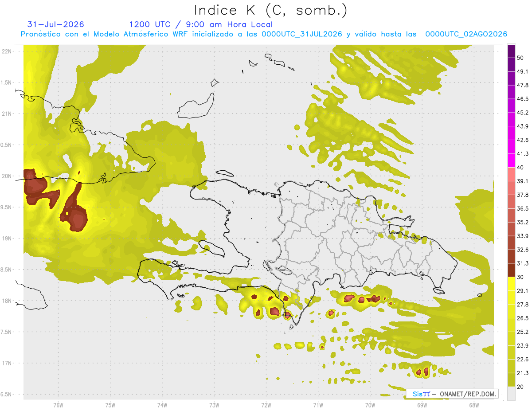
Task: Click the longitude axis label '74W'
Action: click(x=162, y=405)
